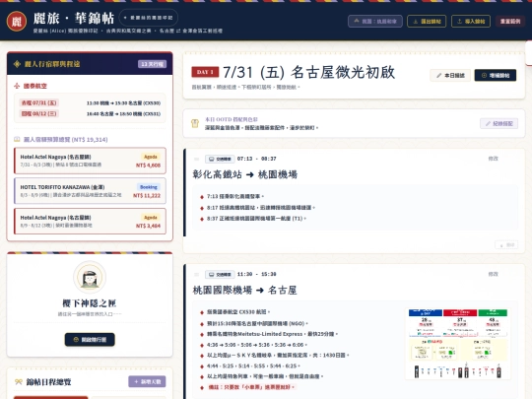The image size is (532, 399).
Task: Click the pill-shaped badge beside the 麗旅・華錦帖 title
Action: (x=149, y=18)
